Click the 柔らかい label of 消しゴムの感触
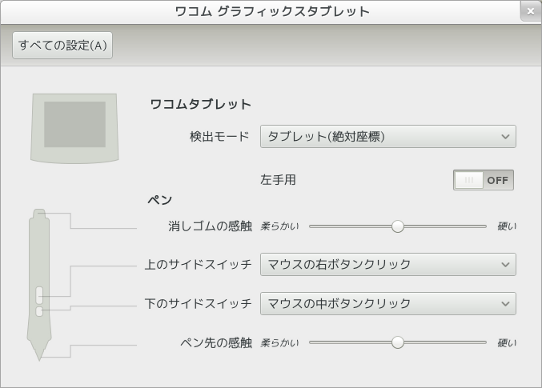Viewport: 542px width, 388px height. click(x=280, y=227)
